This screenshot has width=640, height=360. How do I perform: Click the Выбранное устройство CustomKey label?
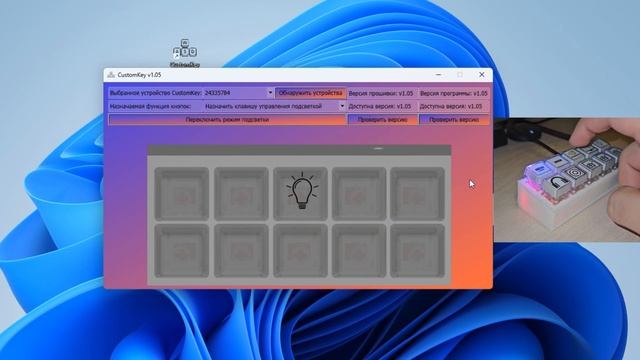coord(156,93)
